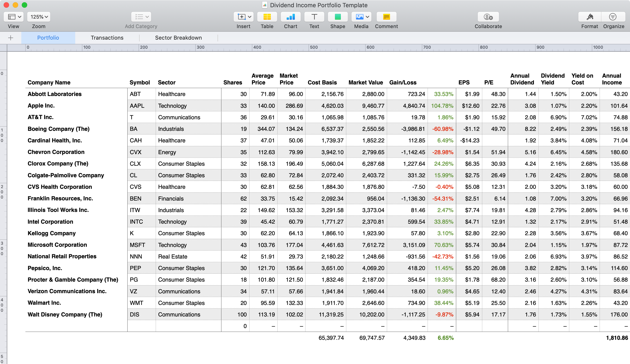Click the Insert plus icon
This screenshot has height=364, width=630.
click(x=241, y=17)
